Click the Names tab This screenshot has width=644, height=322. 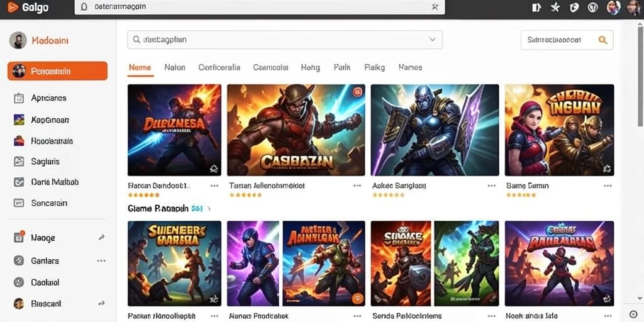tap(410, 67)
